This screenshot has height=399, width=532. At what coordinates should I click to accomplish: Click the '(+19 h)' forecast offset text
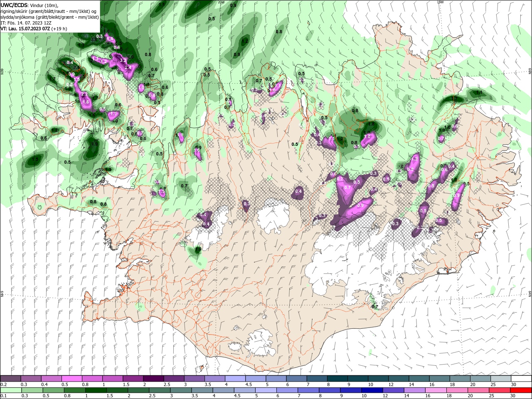[59, 29]
